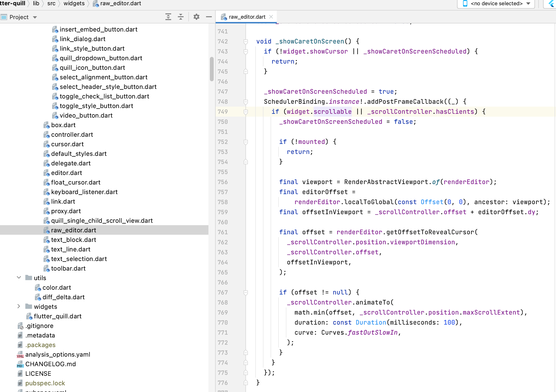The width and height of the screenshot is (556, 392).
Task: Click the device icon beside no device selected
Action: click(465, 4)
